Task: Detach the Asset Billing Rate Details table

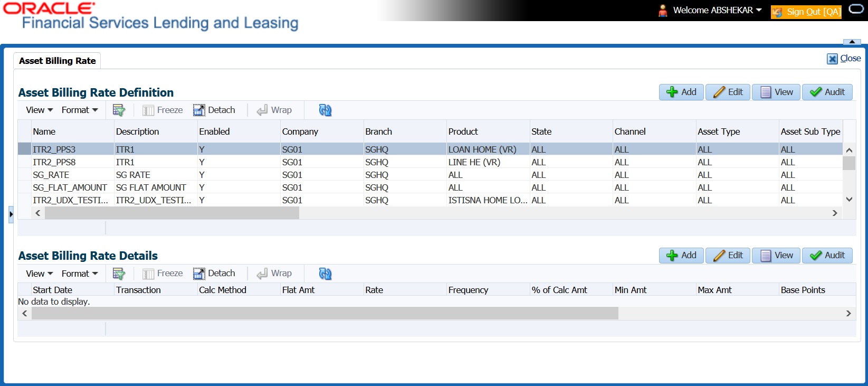Action: click(214, 274)
